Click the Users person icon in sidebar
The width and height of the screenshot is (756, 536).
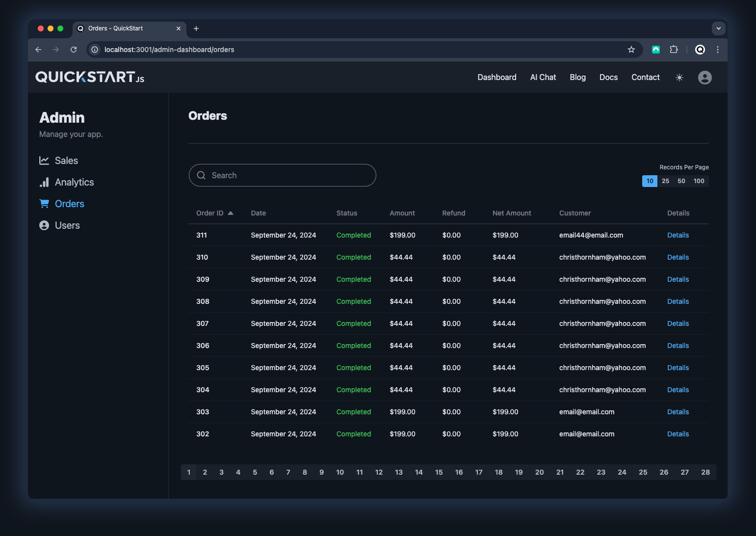click(x=44, y=225)
